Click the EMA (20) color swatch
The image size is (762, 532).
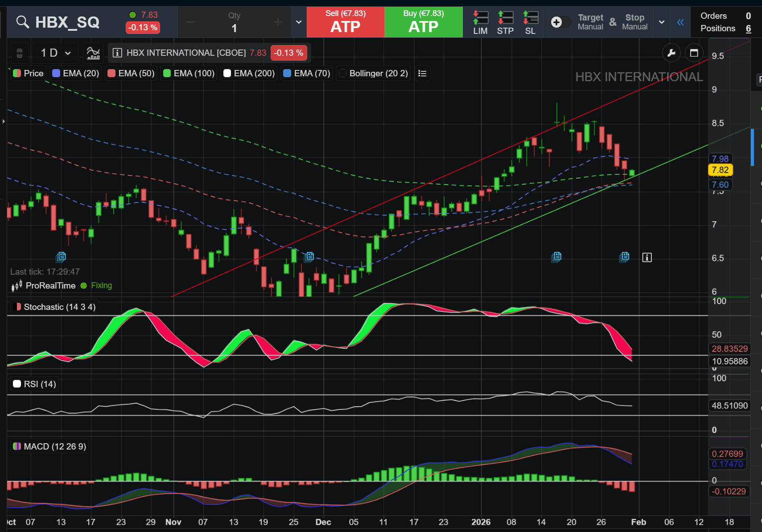(x=56, y=74)
